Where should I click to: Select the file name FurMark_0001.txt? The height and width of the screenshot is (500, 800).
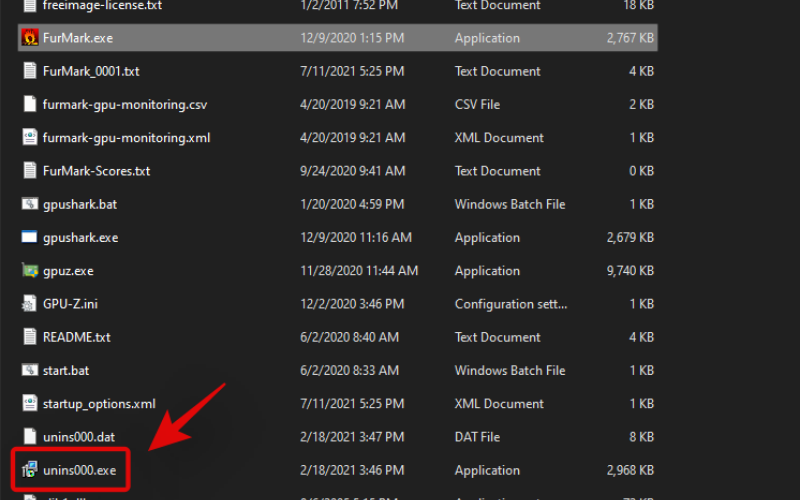91,71
